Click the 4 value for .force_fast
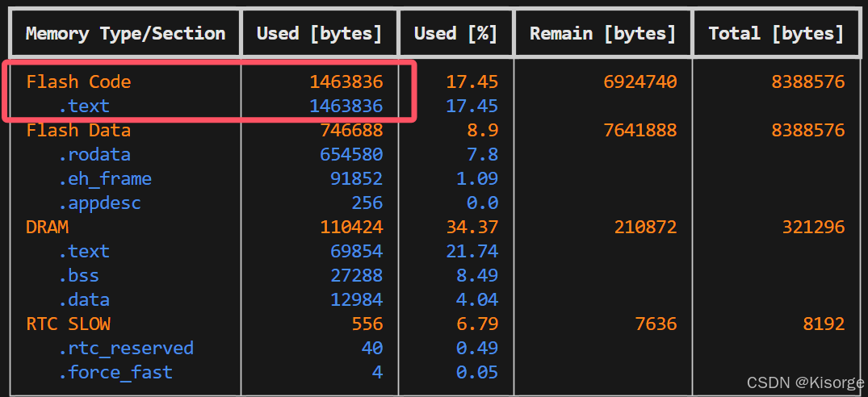The height and width of the screenshot is (397, 868). [x=378, y=372]
